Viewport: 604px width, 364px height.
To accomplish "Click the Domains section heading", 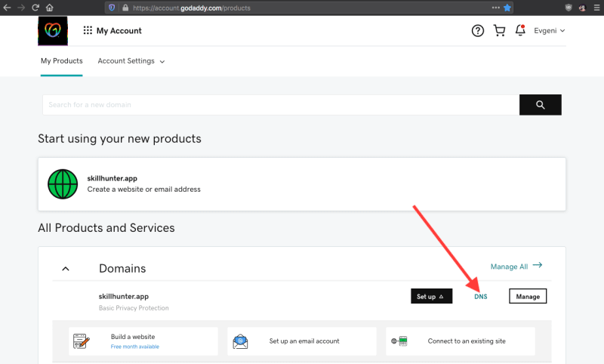I will (x=122, y=268).
